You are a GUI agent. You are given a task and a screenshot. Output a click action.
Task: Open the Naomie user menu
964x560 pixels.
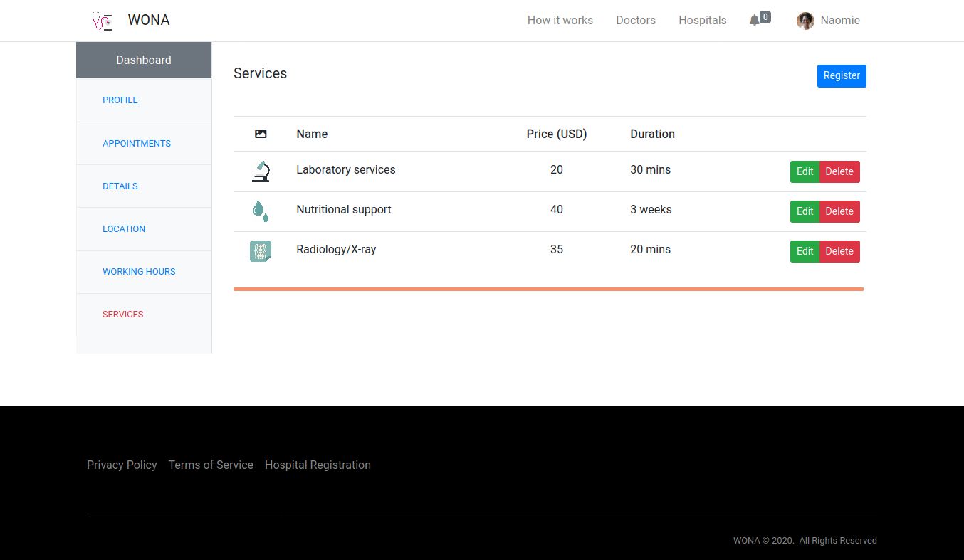click(x=839, y=21)
